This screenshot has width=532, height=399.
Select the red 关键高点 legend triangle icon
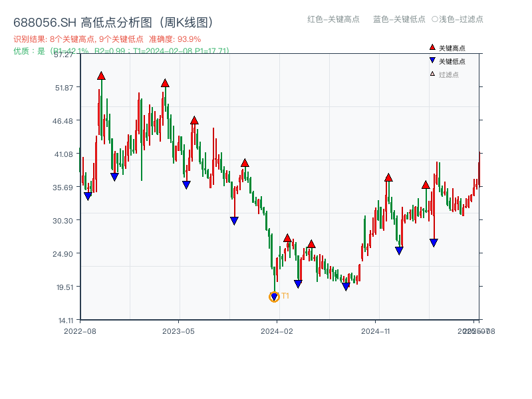431,47
